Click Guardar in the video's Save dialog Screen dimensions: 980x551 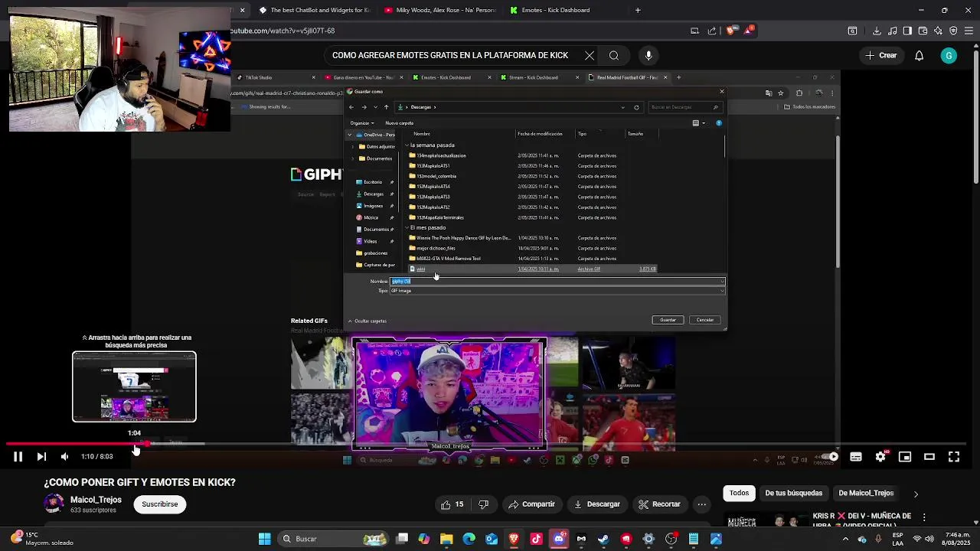668,320
